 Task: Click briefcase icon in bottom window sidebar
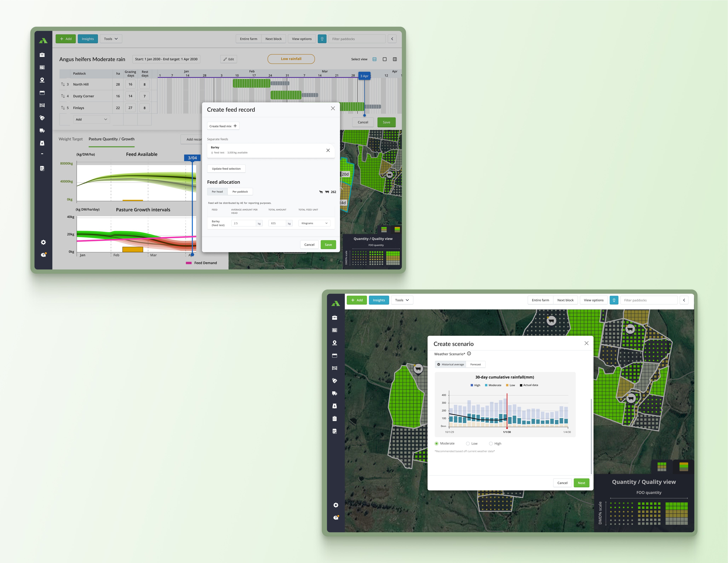click(x=334, y=318)
